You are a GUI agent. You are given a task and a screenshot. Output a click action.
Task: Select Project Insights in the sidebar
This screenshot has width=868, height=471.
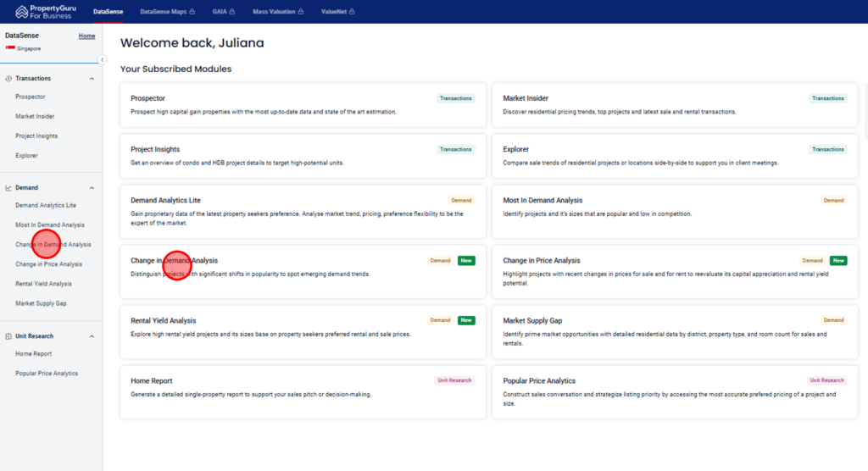(x=36, y=136)
